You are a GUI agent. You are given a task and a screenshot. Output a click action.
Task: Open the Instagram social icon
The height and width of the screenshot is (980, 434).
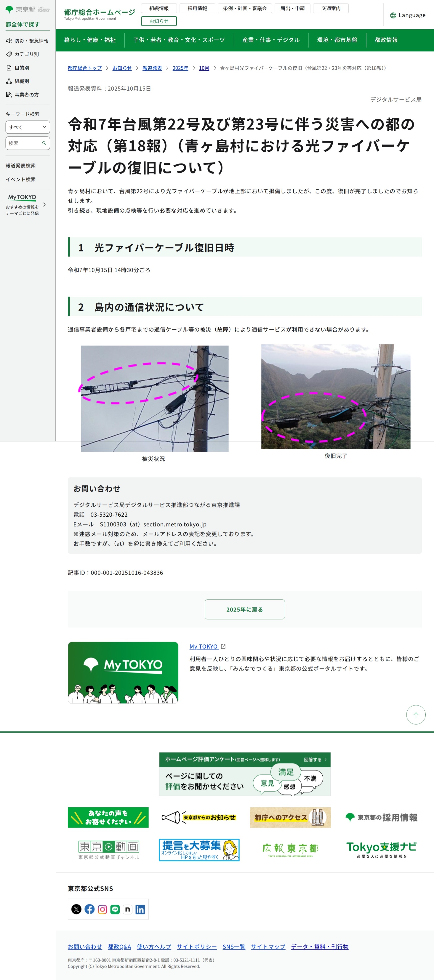click(103, 909)
